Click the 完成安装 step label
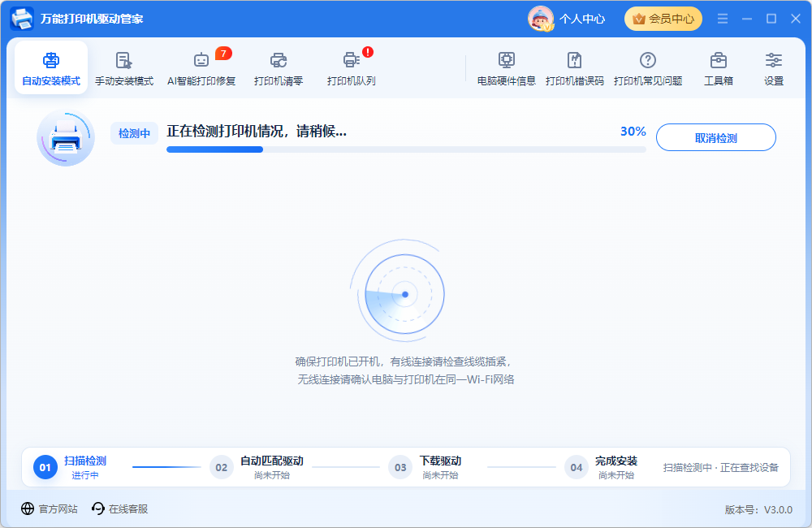Viewport: 812px width, 528px height. [x=616, y=461]
